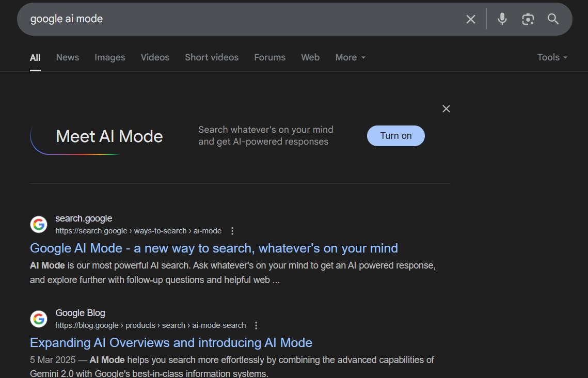Switch to the Images tab
The width and height of the screenshot is (588, 378).
pos(109,57)
